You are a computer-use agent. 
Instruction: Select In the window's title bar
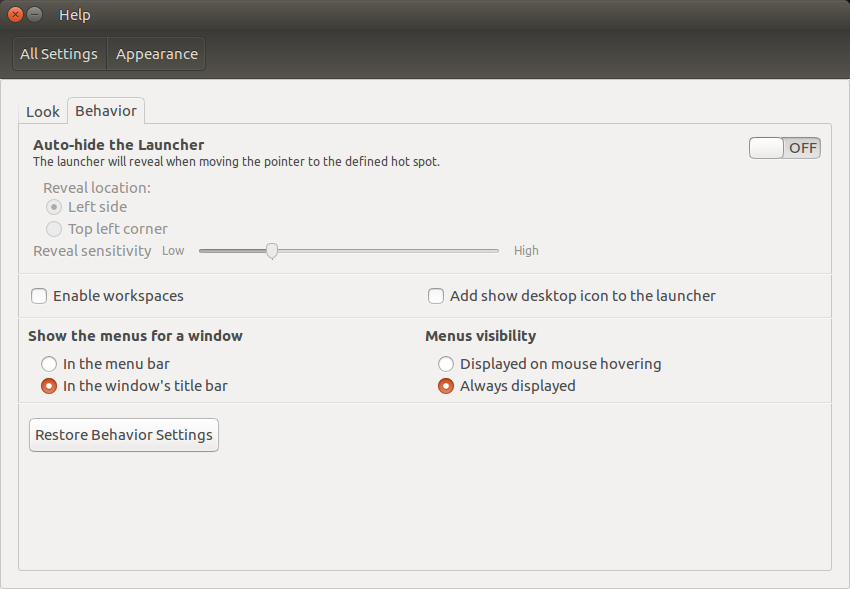pyautogui.click(x=49, y=386)
